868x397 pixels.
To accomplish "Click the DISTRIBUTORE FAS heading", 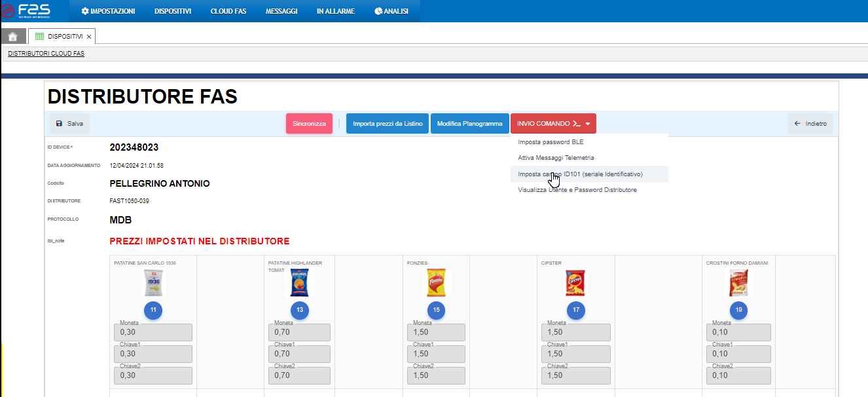I will click(x=143, y=97).
